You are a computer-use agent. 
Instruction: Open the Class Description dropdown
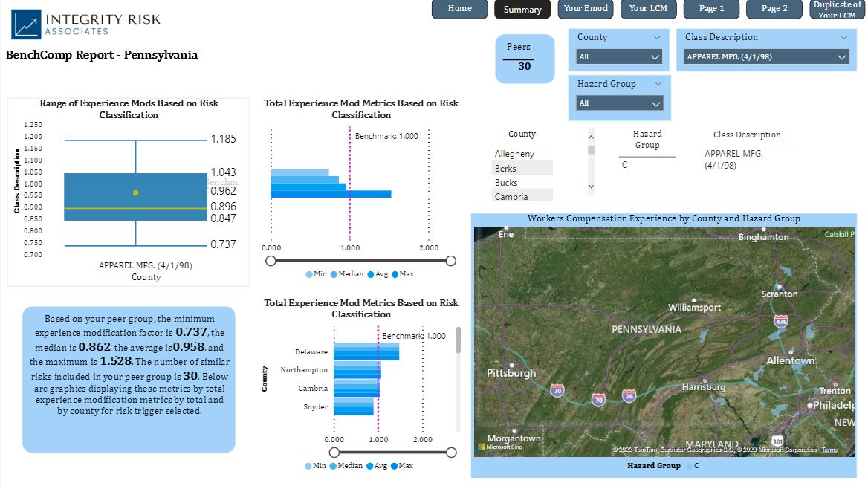coord(766,56)
